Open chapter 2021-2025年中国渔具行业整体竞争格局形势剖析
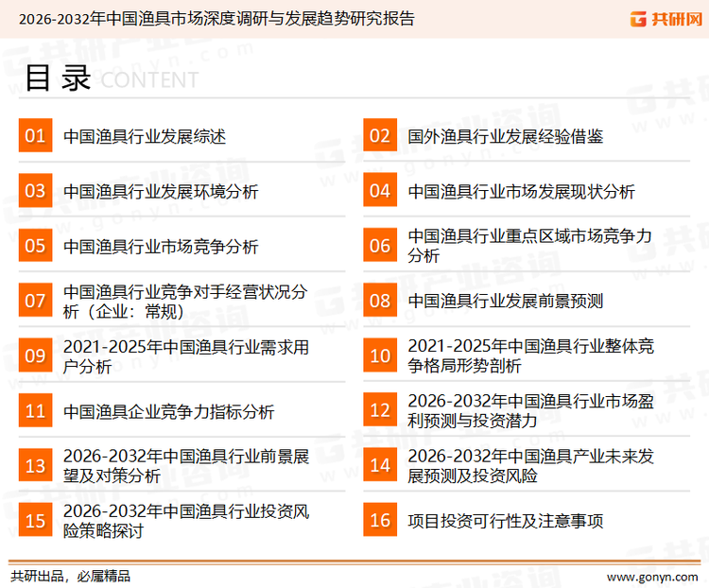709x588 pixels. point(531,356)
